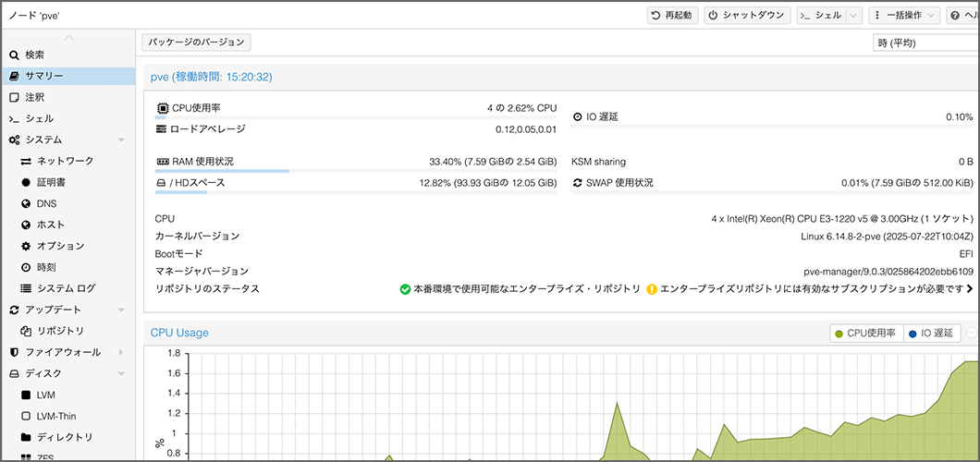Click the パッケージのバージョン button

point(196,43)
